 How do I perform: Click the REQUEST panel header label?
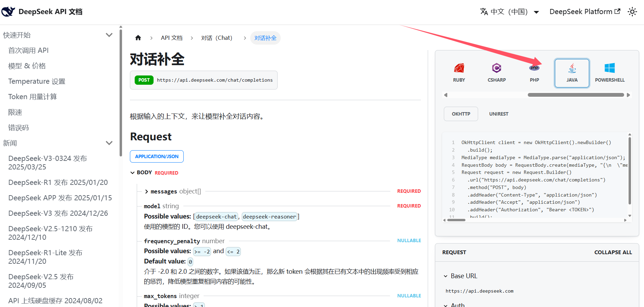pos(454,252)
